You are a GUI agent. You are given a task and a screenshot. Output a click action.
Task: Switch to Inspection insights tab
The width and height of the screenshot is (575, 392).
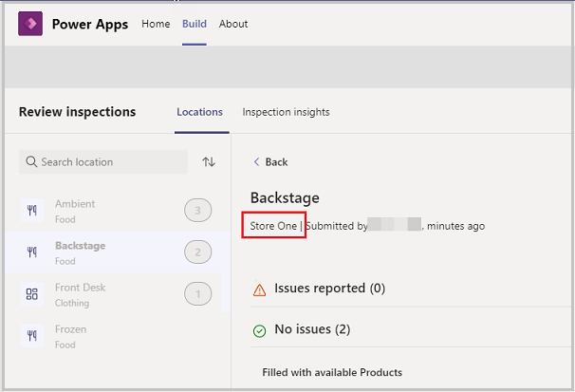pos(286,112)
